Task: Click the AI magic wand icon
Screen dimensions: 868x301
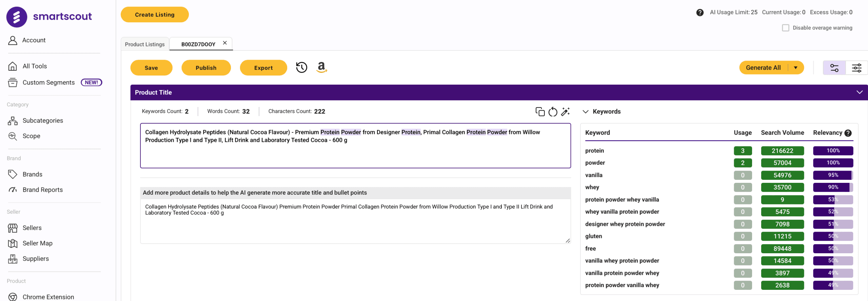Action: click(x=565, y=112)
